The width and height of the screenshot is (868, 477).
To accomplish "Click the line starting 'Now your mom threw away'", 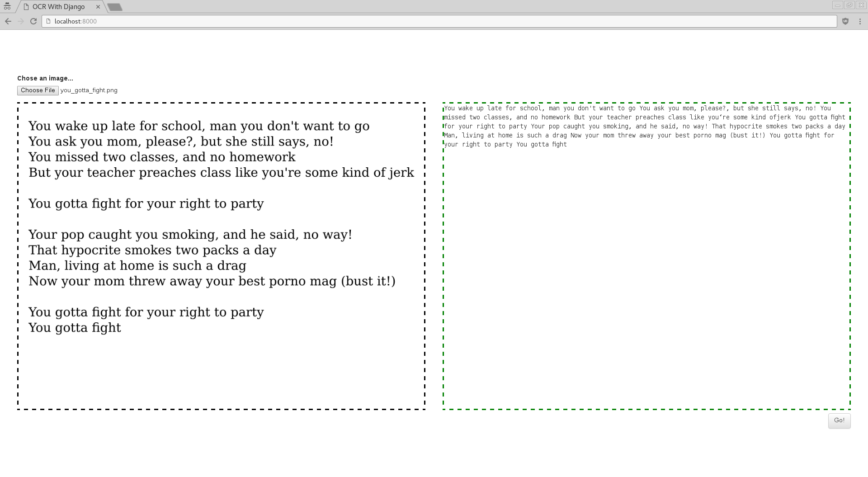I will tap(212, 281).
